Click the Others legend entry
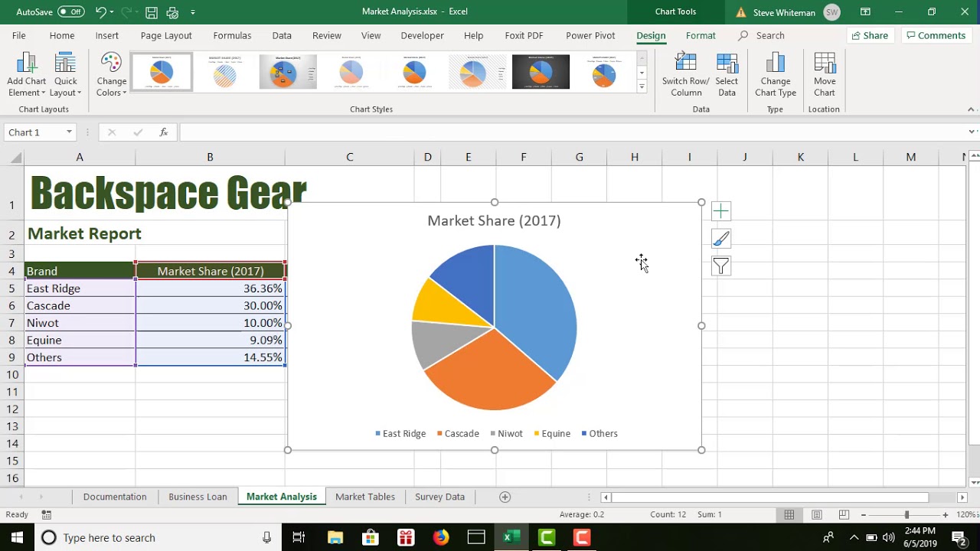The height and width of the screenshot is (551, 980). coord(599,433)
